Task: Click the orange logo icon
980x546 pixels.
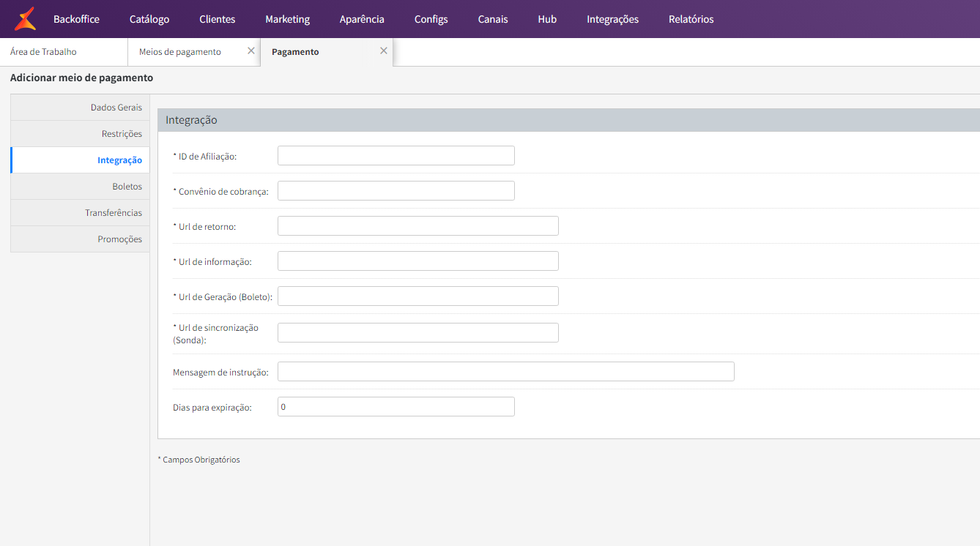Action: click(x=25, y=19)
